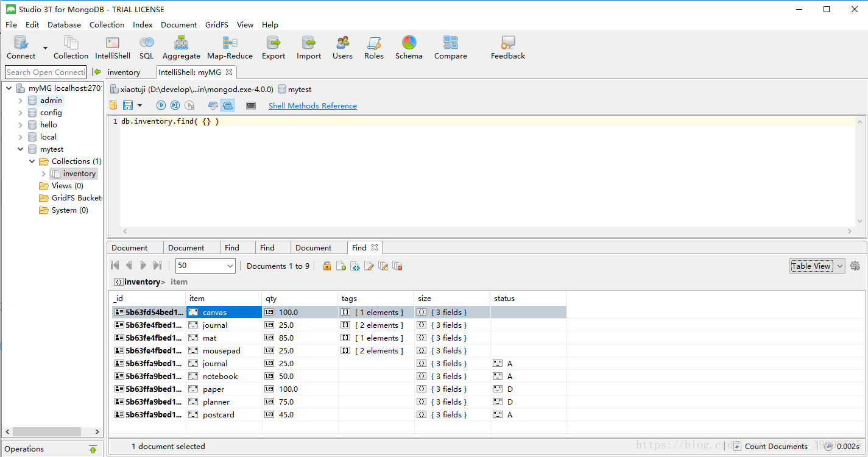
Task: Open the Map-Reduce tool
Action: pos(230,47)
